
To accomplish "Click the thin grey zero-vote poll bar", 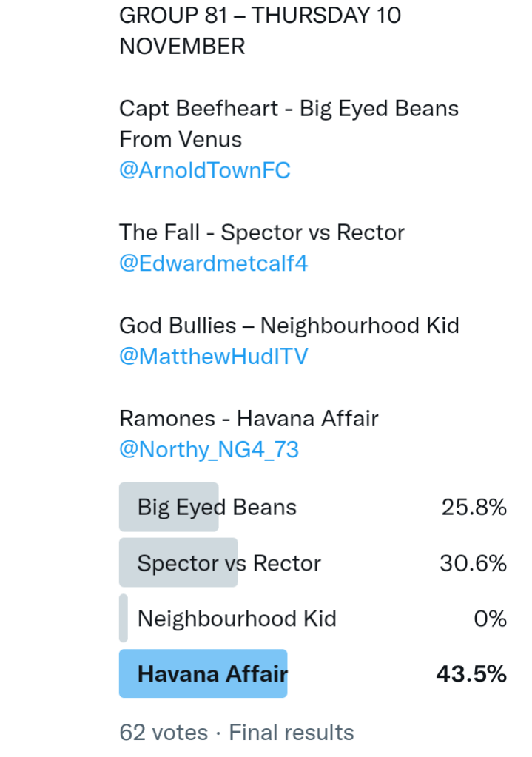I will pos(124,619).
